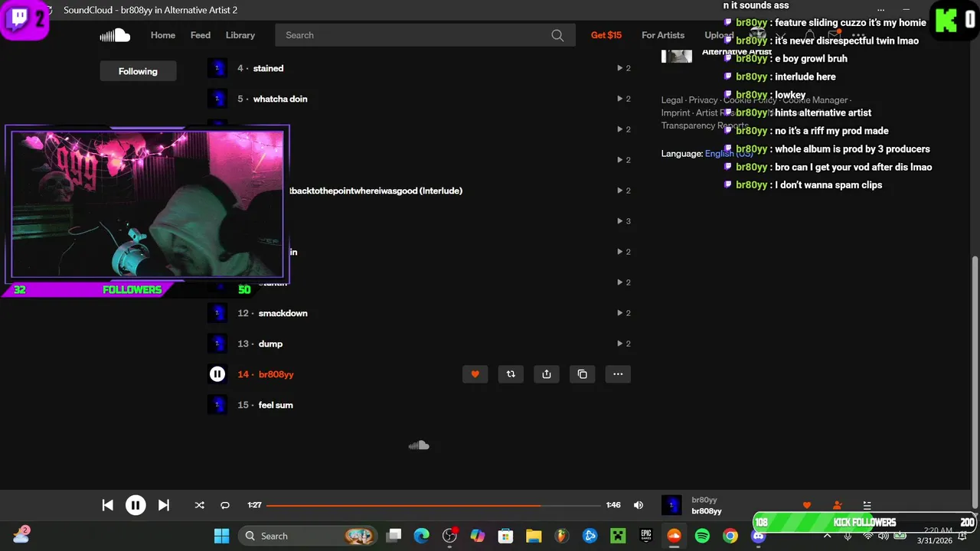Open the share icon on track br808yy
The width and height of the screenshot is (980, 551).
pyautogui.click(x=547, y=374)
